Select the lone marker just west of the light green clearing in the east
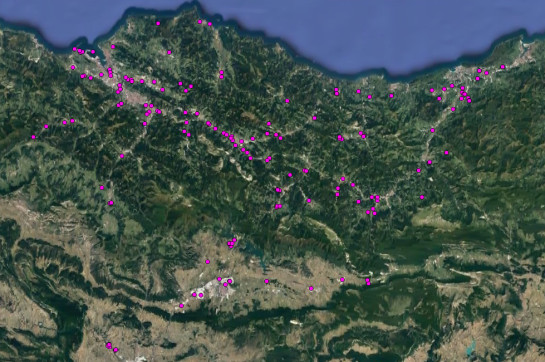545x362 pixels. point(422,197)
